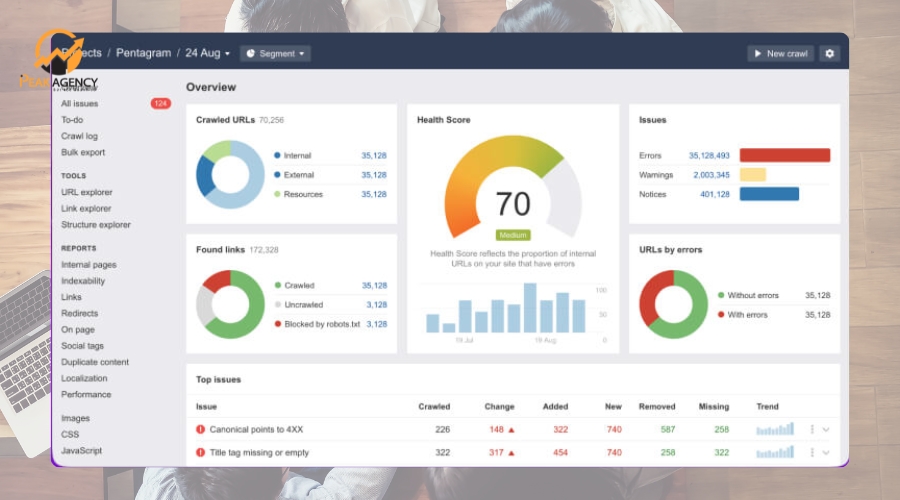Click Notices count 401,128
Screen dimensions: 900x500
point(715,194)
